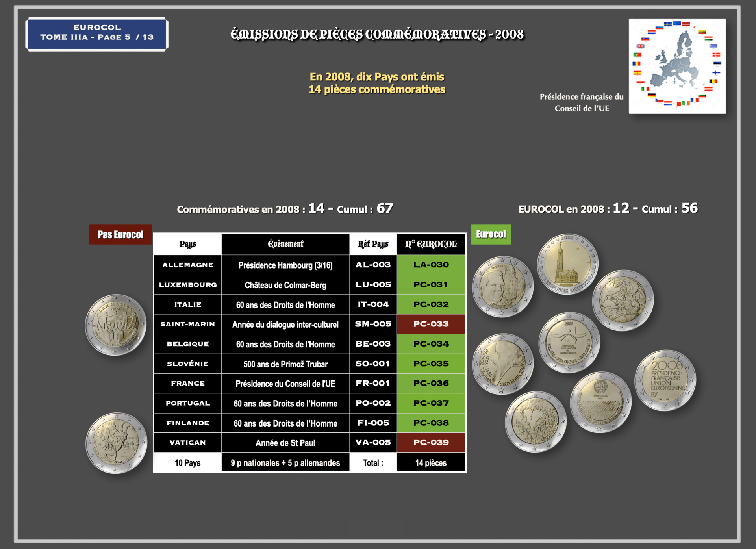Click the VA-005 reference cell

point(373,442)
